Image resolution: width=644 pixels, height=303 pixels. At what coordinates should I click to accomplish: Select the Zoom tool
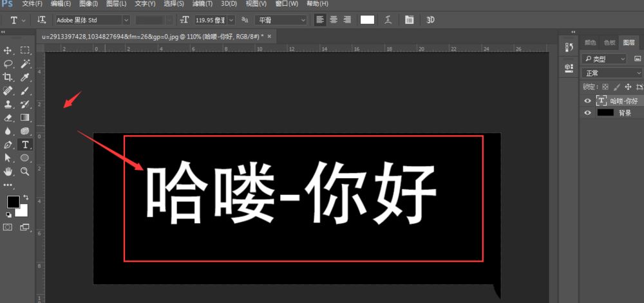[x=25, y=171]
